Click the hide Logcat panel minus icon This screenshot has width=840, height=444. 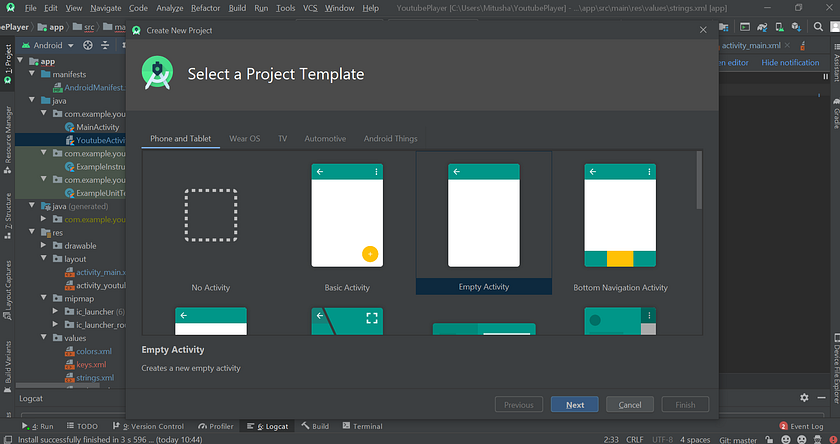(821, 397)
